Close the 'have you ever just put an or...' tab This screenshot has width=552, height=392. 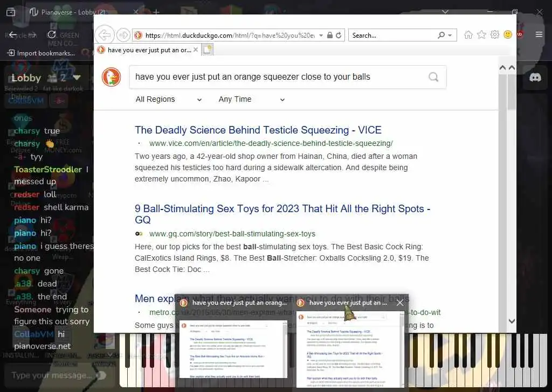tap(196, 50)
